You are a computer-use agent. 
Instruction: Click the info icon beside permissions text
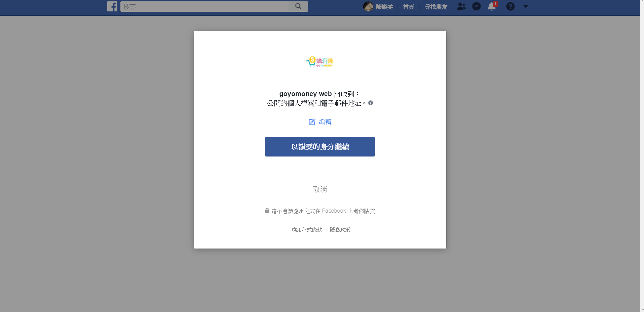(x=371, y=103)
